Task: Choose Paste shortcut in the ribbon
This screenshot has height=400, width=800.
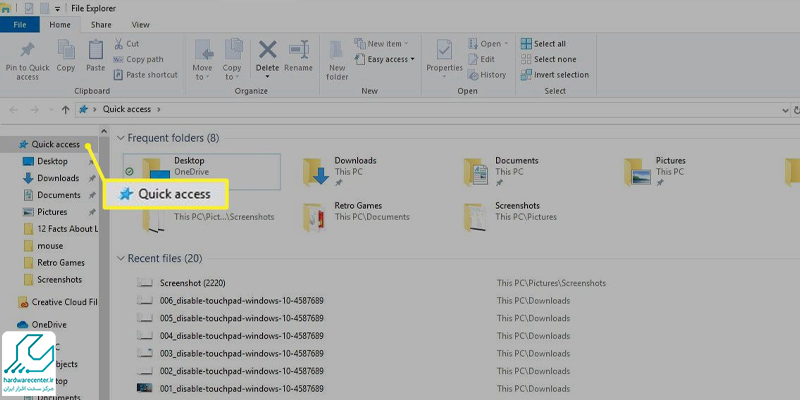Action: click(x=145, y=74)
